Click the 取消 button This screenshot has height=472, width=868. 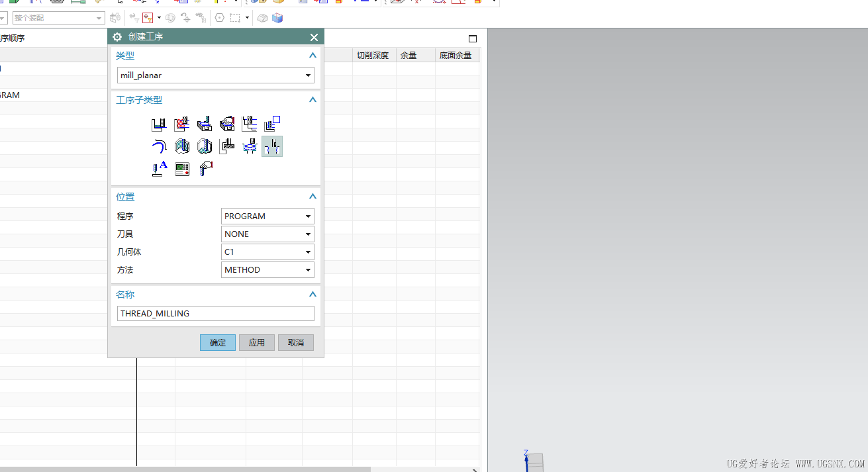point(296,343)
